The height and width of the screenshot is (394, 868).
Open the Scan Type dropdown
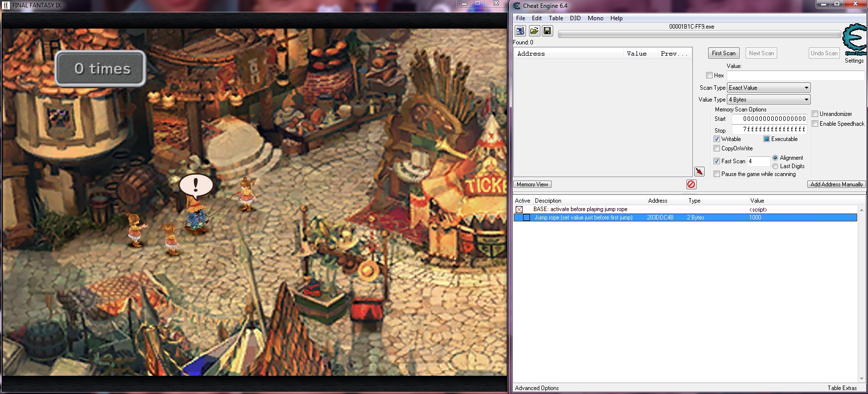point(769,88)
